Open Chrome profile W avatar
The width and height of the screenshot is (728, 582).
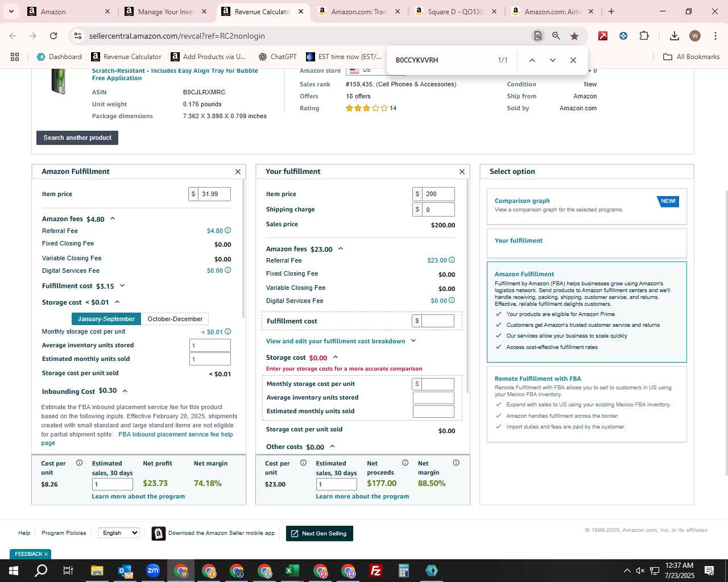695,36
